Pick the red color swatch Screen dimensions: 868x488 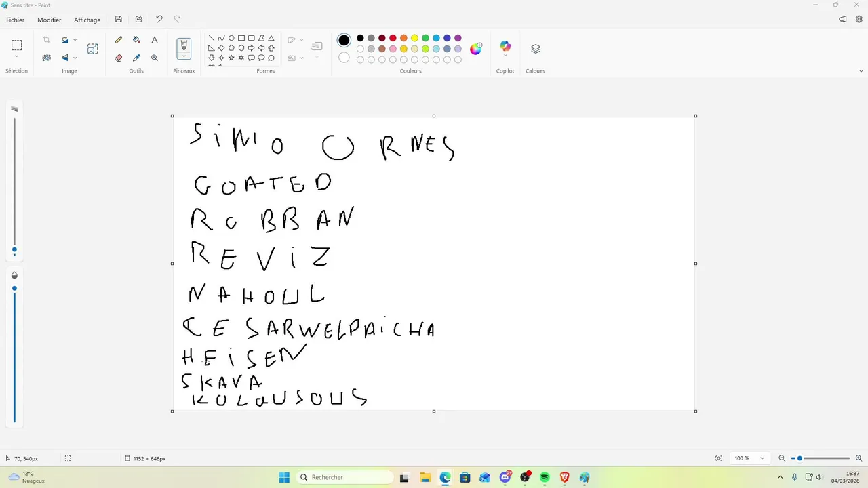(x=393, y=38)
